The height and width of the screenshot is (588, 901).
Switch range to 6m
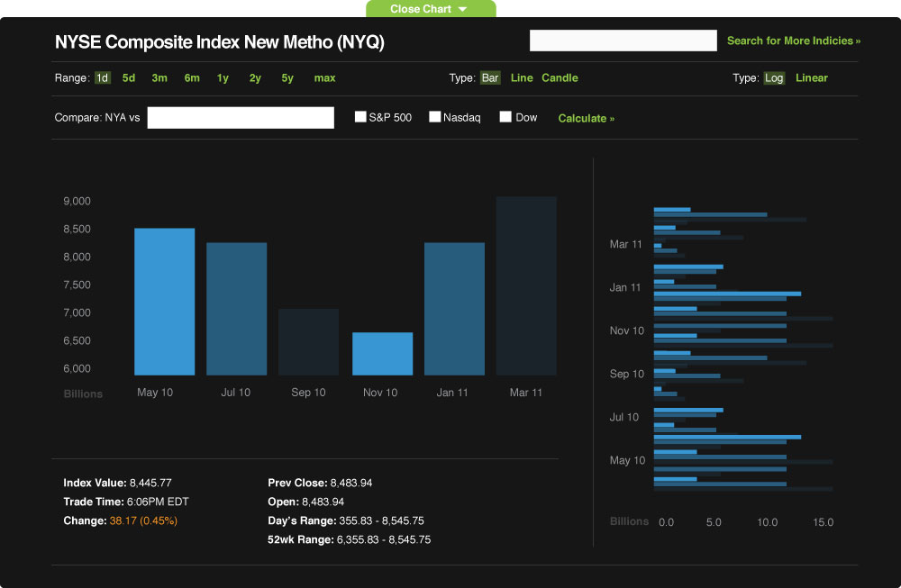coord(192,78)
